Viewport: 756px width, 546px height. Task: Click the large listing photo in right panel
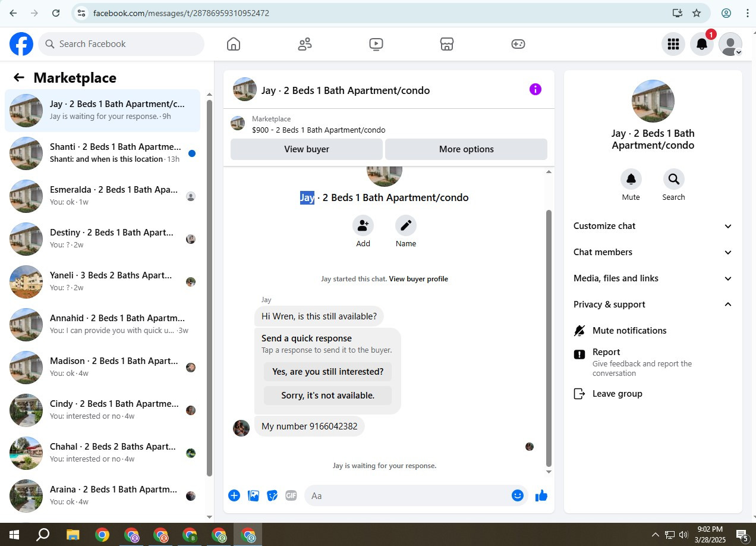coord(653,101)
